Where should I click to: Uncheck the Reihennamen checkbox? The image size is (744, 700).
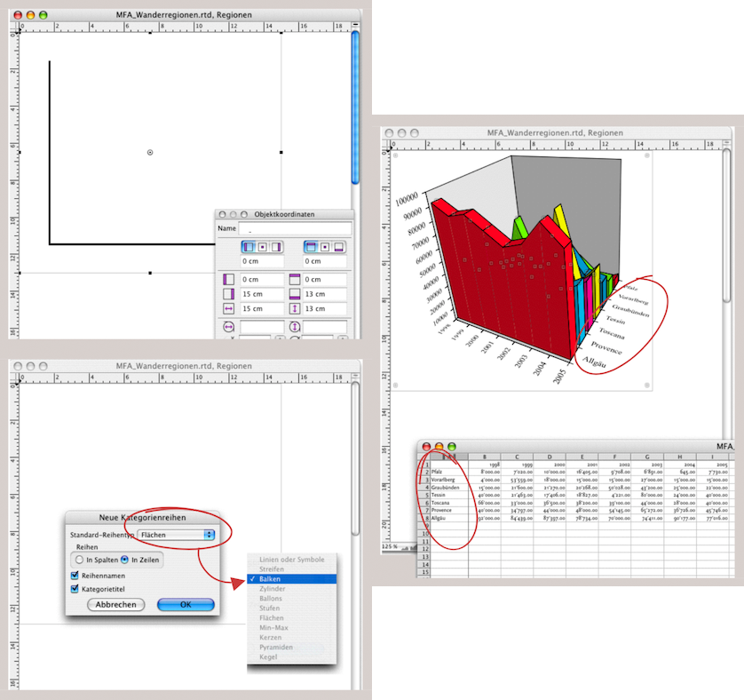pyautogui.click(x=75, y=576)
